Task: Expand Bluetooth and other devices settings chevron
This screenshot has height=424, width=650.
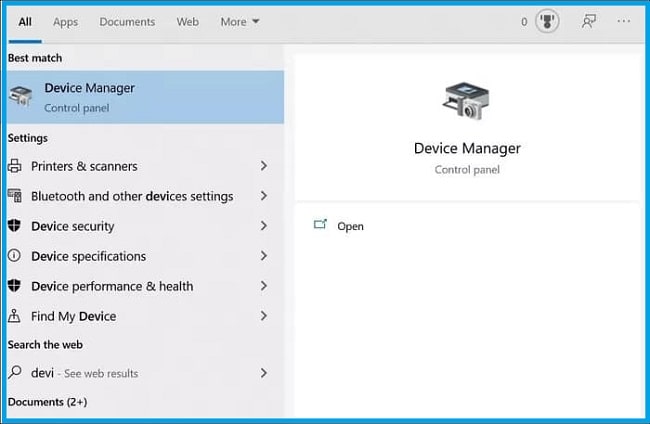Action: click(x=264, y=196)
